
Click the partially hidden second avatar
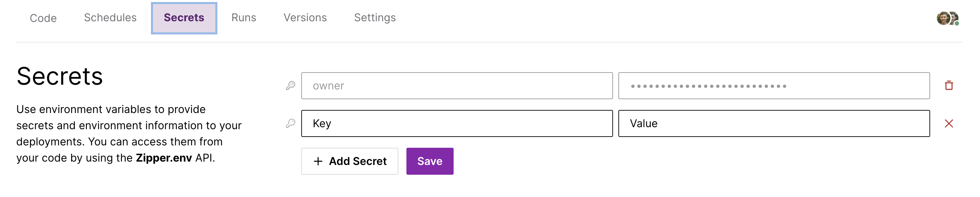coord(954,16)
